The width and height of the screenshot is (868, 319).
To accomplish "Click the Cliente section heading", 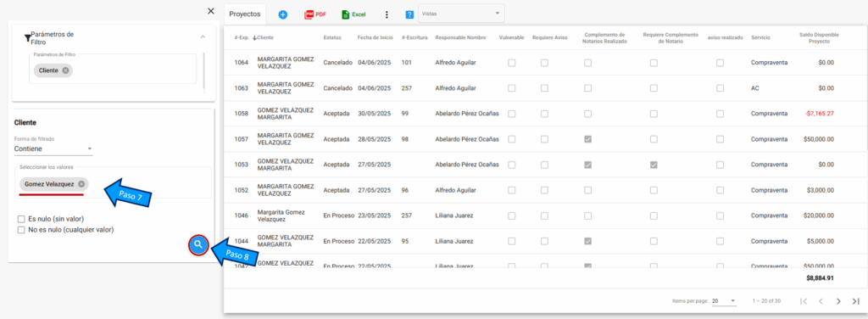I will pos(25,122).
